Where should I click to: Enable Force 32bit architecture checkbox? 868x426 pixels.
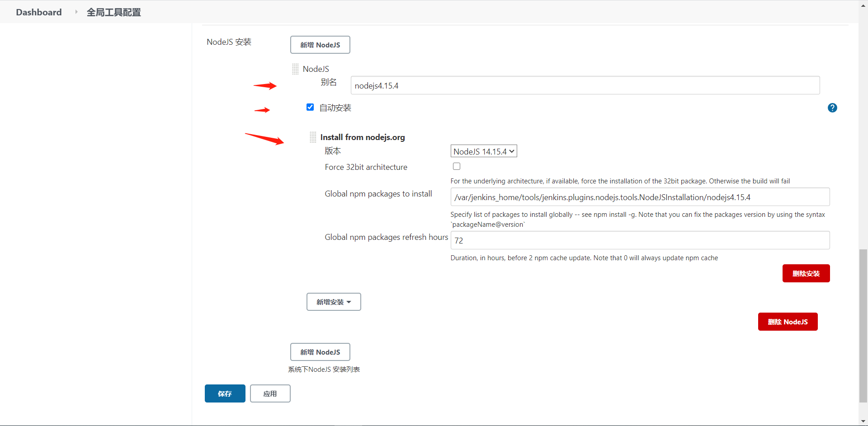click(457, 166)
